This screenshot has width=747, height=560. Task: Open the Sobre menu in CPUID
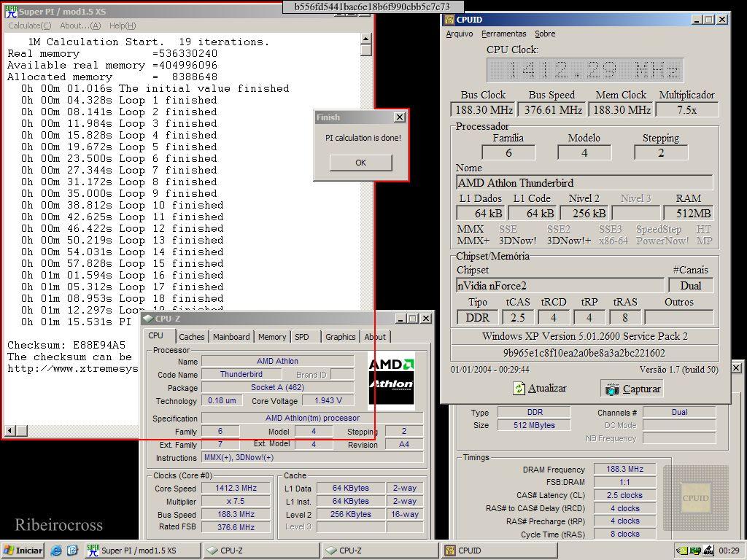click(x=545, y=34)
